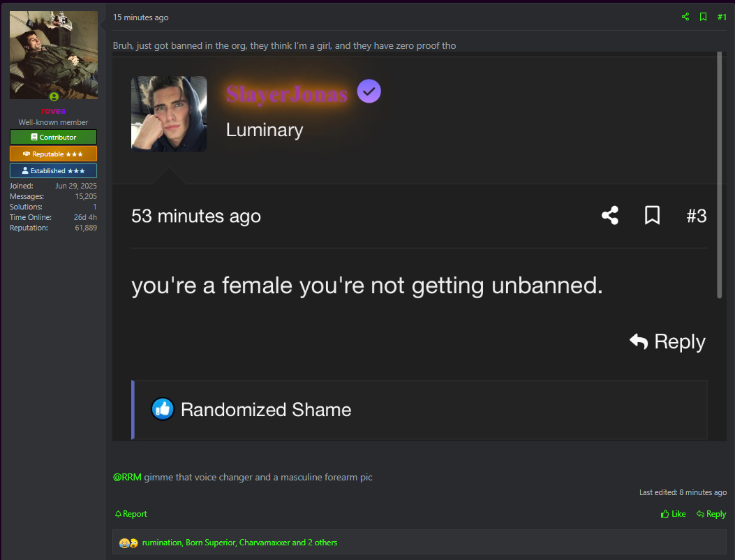Click the green Reply button at the bottom right
The width and height of the screenshot is (735, 560).
(711, 514)
